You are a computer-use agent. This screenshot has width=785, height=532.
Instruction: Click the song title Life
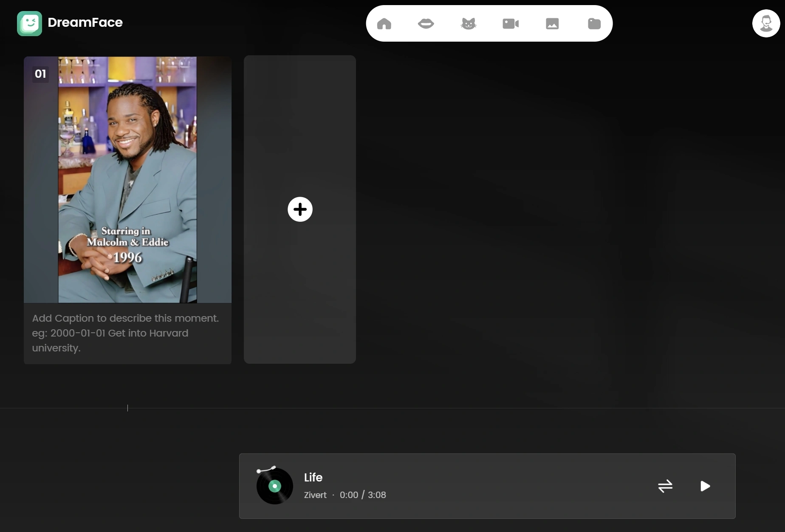(313, 478)
